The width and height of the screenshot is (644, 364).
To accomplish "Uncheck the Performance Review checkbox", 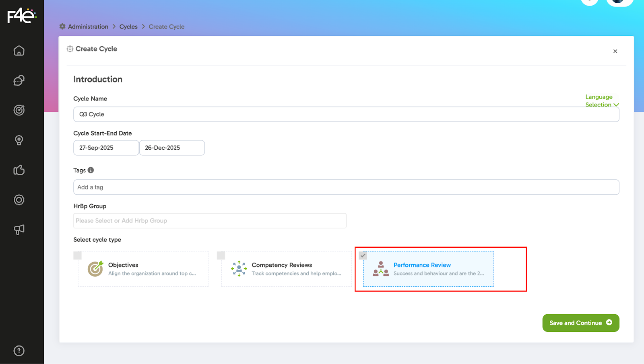I will [x=363, y=255].
